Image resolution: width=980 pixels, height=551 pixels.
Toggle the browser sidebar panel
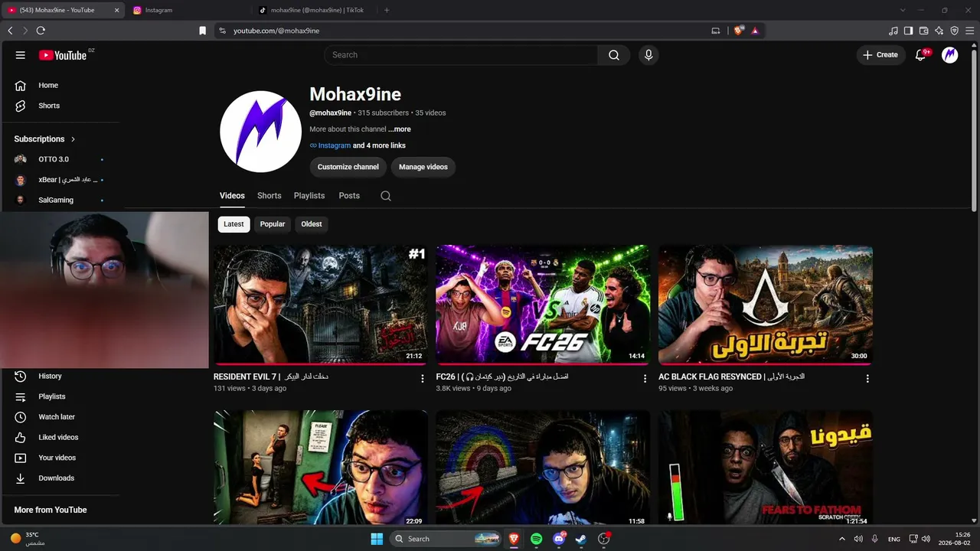(x=908, y=31)
